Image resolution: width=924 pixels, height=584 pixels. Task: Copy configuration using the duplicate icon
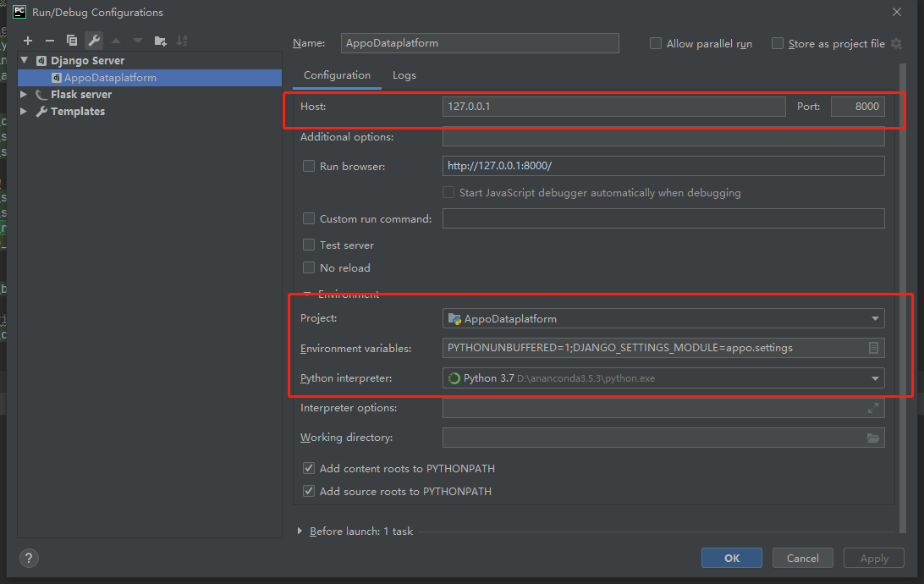pyautogui.click(x=72, y=41)
